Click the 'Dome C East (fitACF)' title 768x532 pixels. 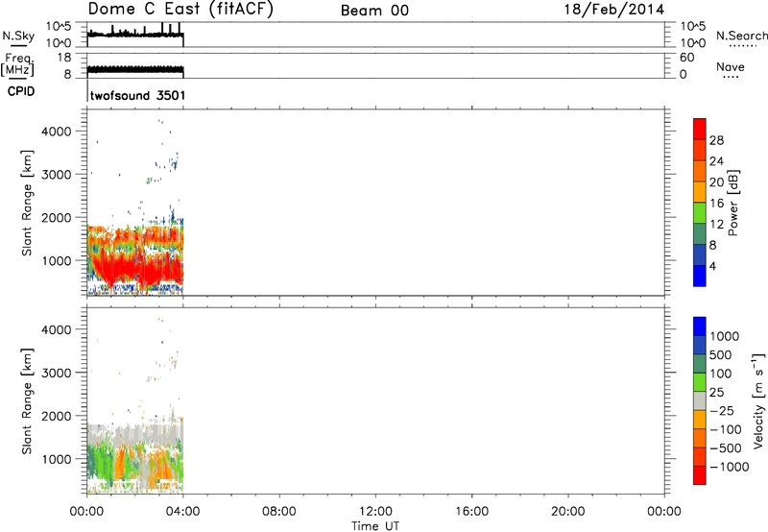(180, 9)
